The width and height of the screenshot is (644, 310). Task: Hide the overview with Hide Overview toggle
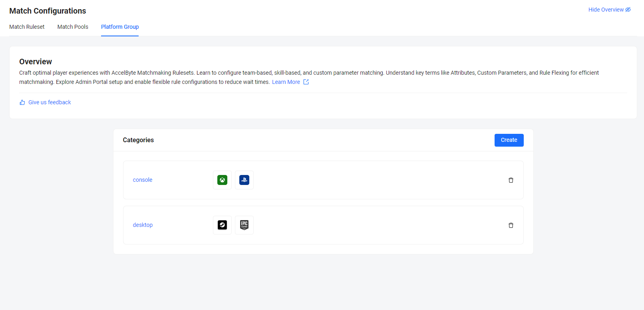(609, 10)
